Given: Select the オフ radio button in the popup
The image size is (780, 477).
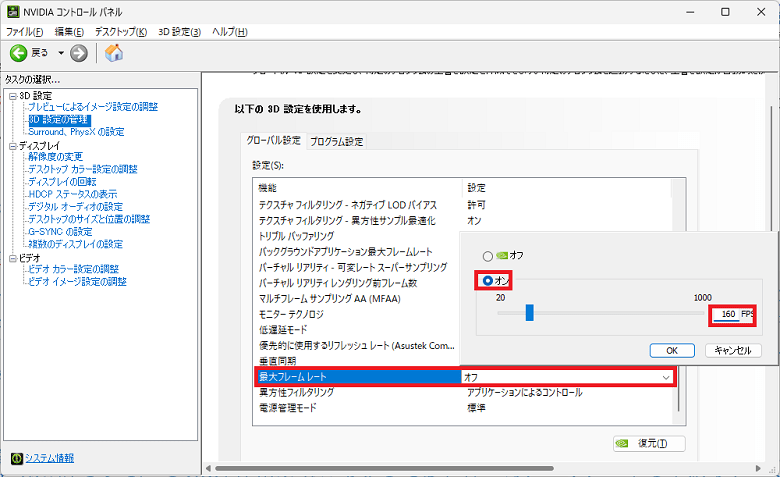Looking at the screenshot, I should (x=488, y=256).
